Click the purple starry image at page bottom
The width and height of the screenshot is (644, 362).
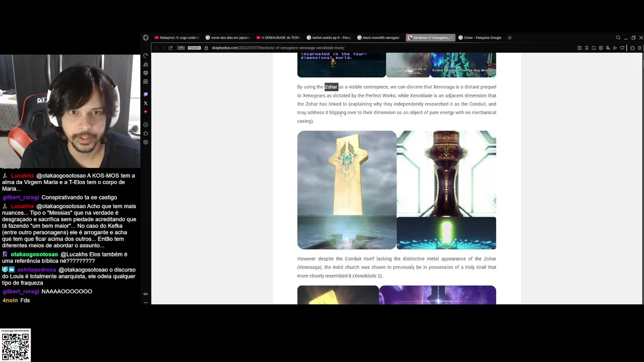[x=437, y=295]
